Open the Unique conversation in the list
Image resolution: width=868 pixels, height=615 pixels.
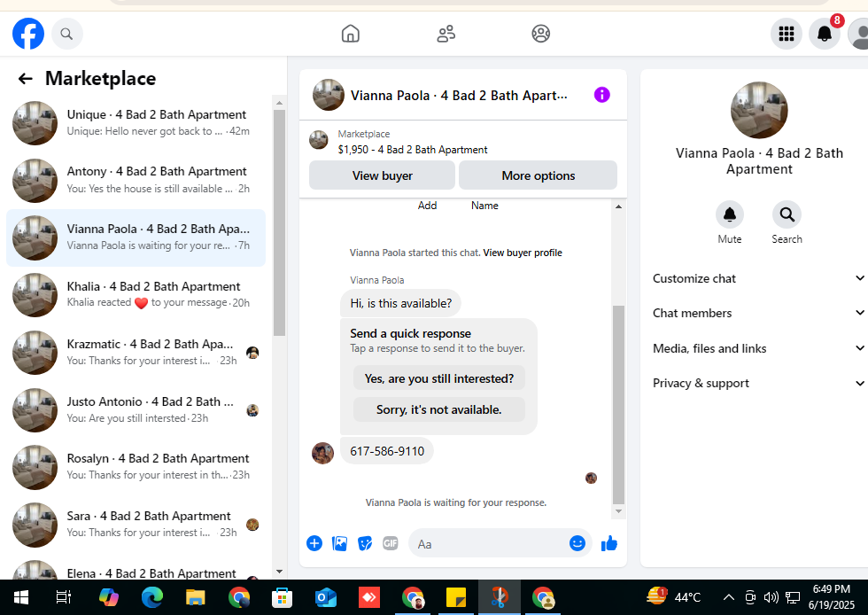click(136, 123)
